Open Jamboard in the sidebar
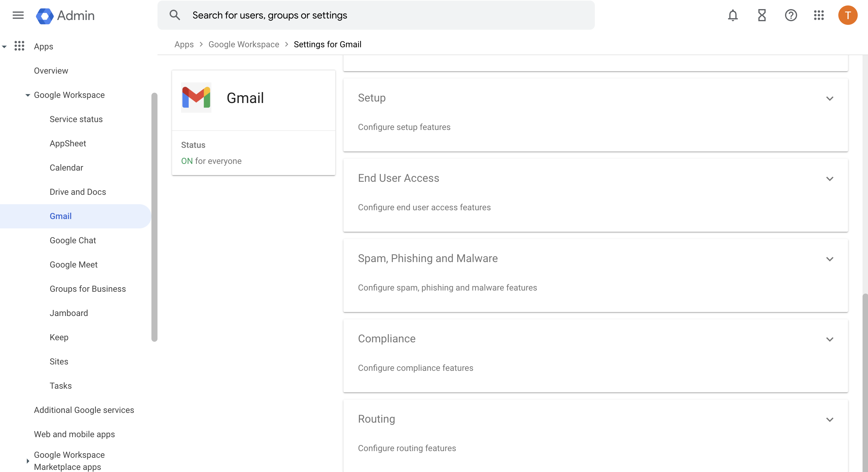This screenshot has height=472, width=868. 69,313
